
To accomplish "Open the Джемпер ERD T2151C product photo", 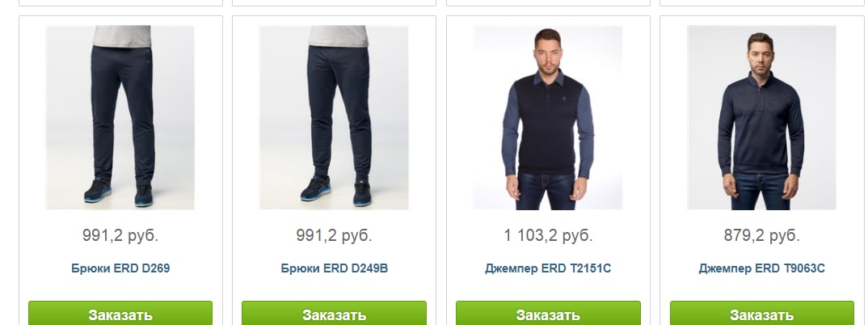I will click(x=548, y=117).
